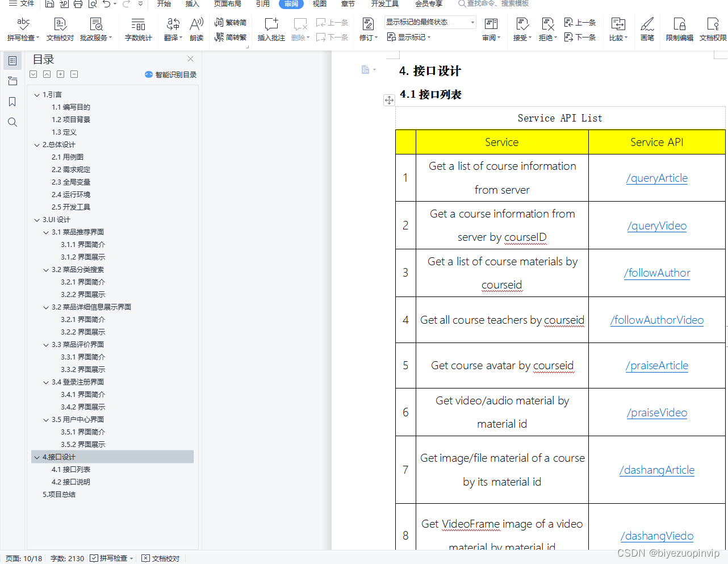Open 文档校对 document proofreading tool
Screen dimensions: 728x564
point(60,30)
